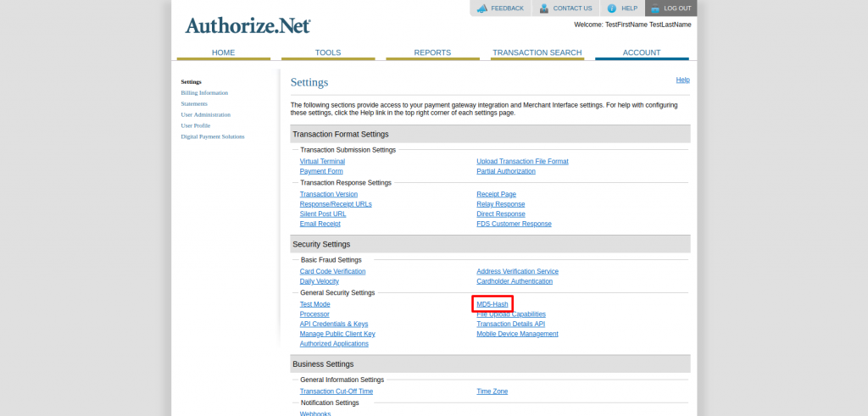
Task: Open the Direct Response link
Action: 501,214
